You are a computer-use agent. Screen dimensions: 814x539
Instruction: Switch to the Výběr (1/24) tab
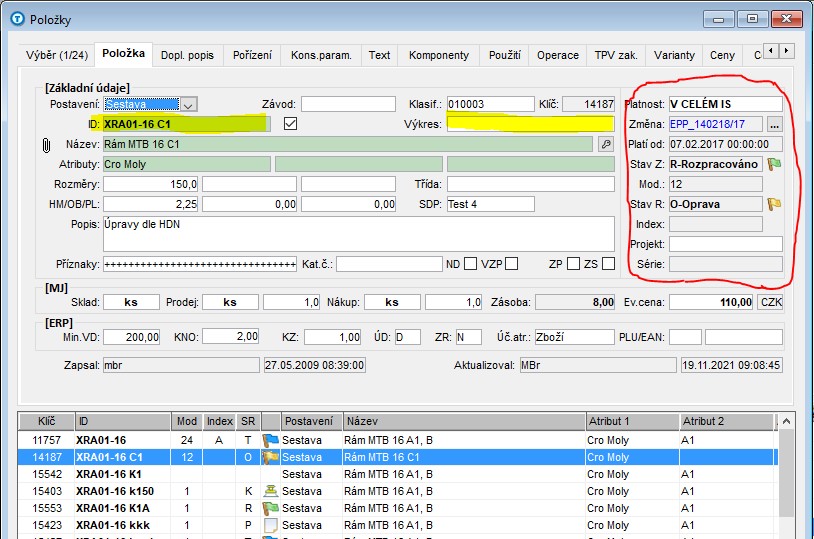(x=57, y=55)
